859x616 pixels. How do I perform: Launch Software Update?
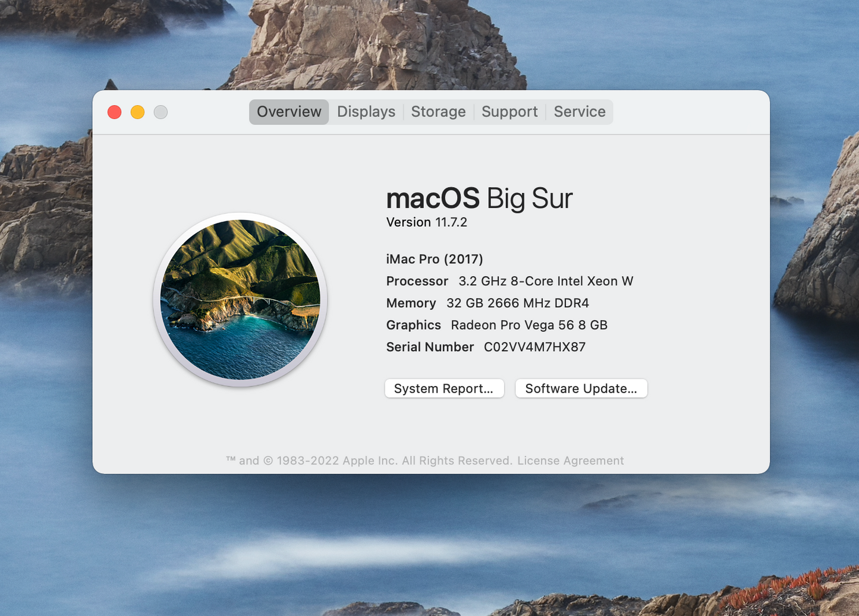click(x=581, y=388)
